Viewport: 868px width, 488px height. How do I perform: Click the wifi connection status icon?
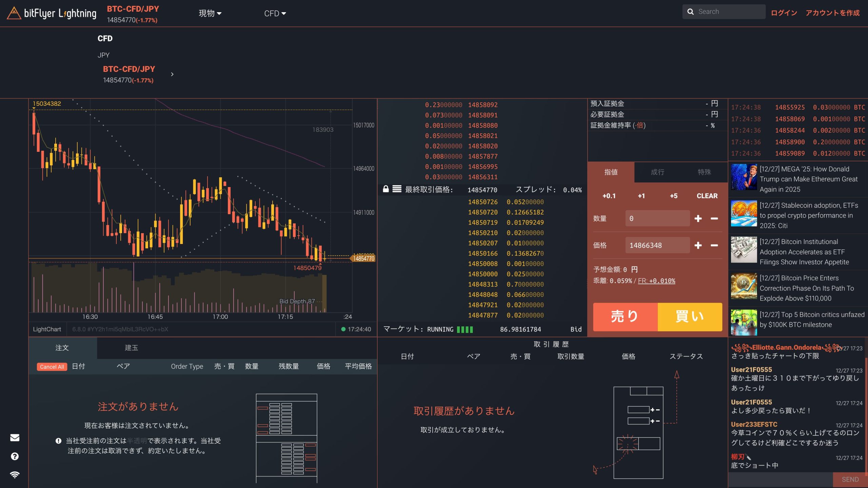coord(15,474)
